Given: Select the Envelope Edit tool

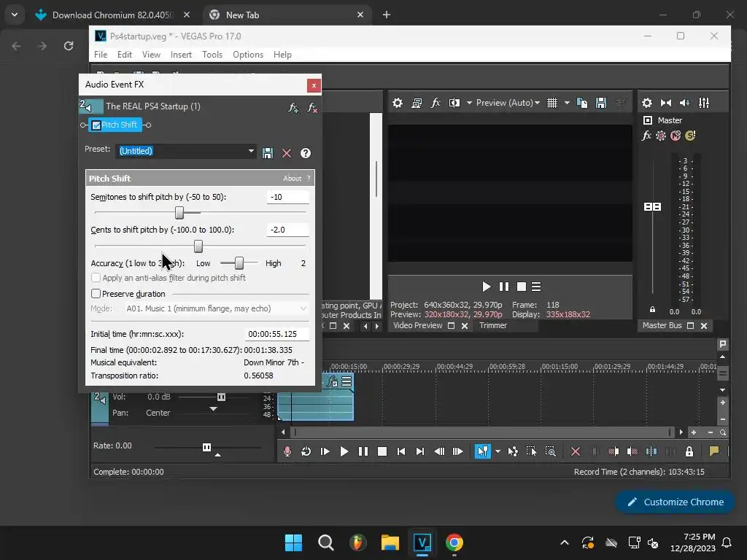Looking at the screenshot, I should click(513, 451).
